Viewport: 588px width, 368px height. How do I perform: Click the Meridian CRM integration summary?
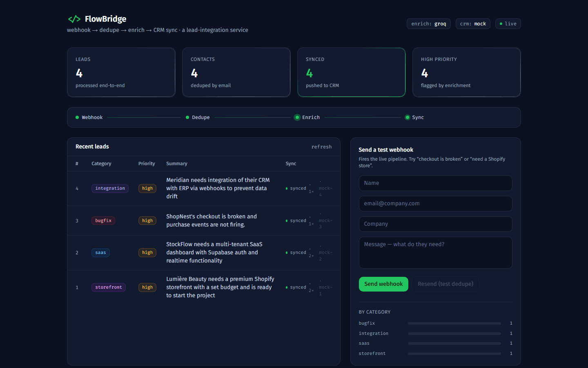218,188
